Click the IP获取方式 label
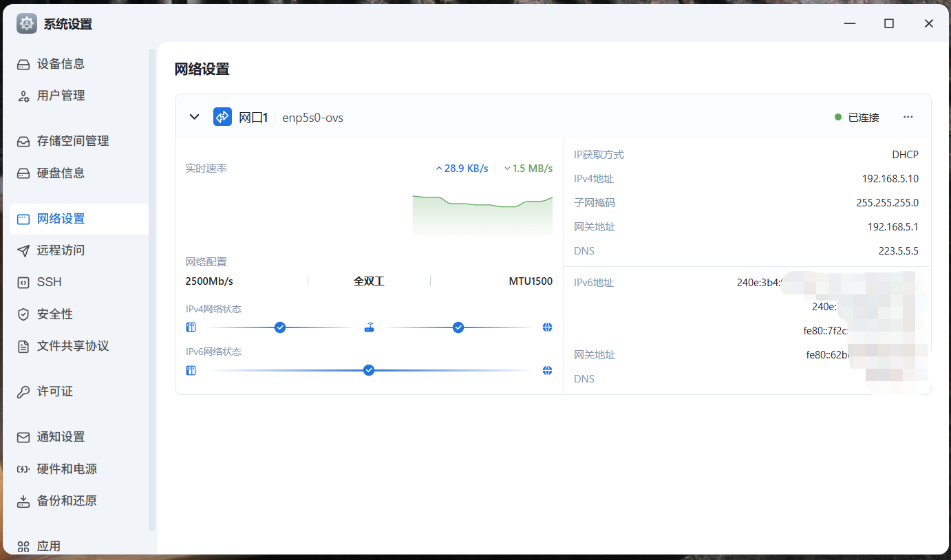951x560 pixels. [599, 155]
